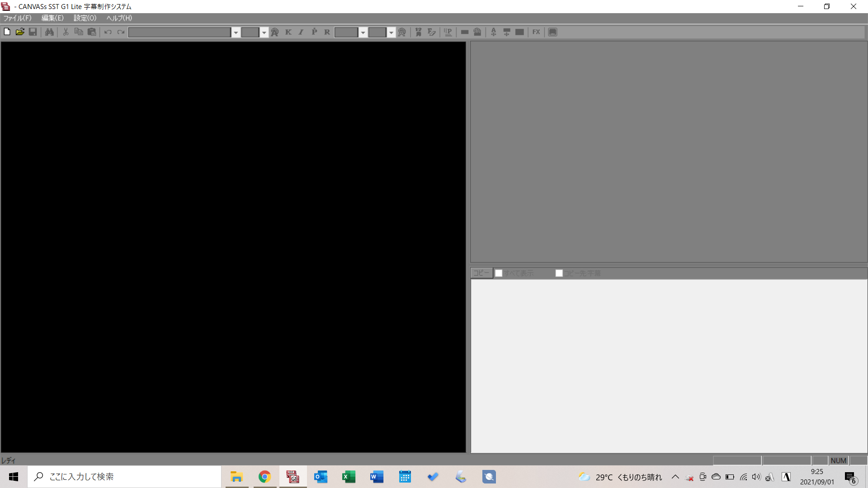868x488 pixels.
Task: Expand the wide font name dropdown
Action: (236, 33)
